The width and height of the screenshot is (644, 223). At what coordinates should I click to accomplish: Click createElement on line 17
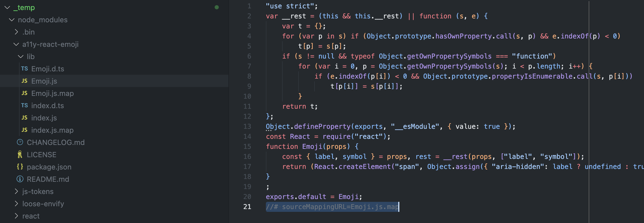[365, 167]
